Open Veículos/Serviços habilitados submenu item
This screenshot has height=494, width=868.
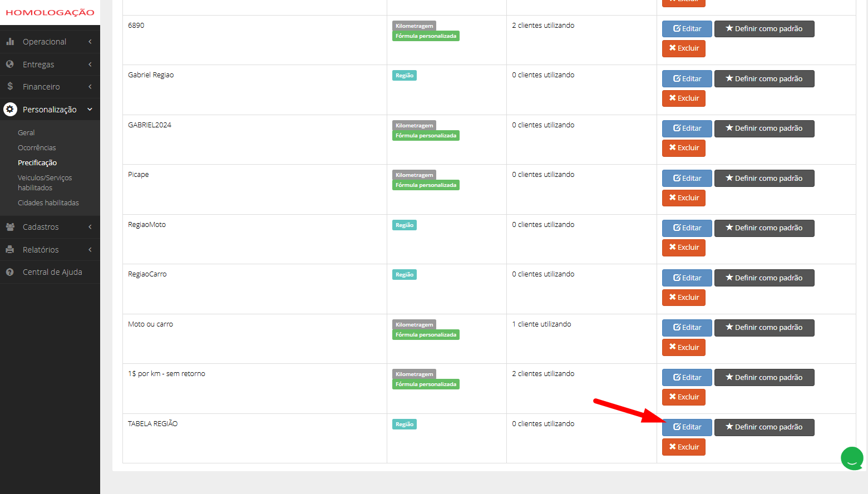(x=45, y=183)
